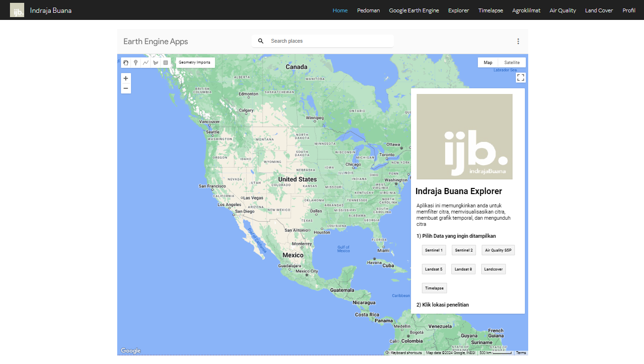Select the hand pan tool
Viewport: 644px width, 364px height.
pos(126,63)
